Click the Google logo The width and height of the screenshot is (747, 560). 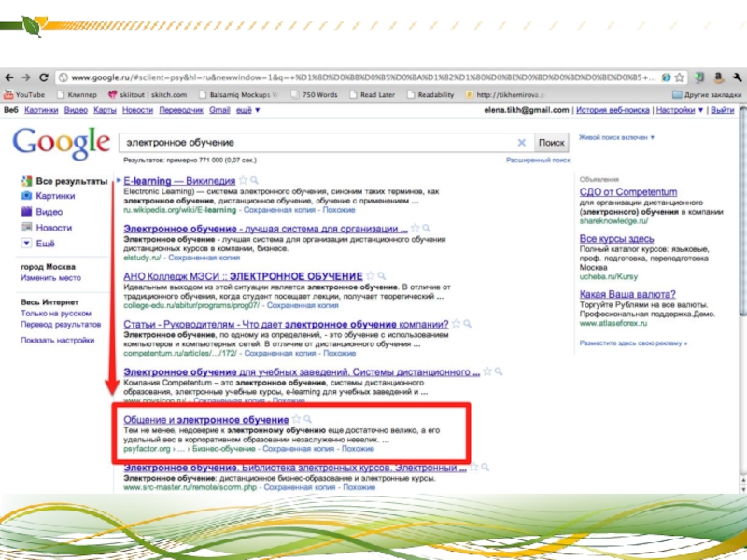pyautogui.click(x=62, y=143)
